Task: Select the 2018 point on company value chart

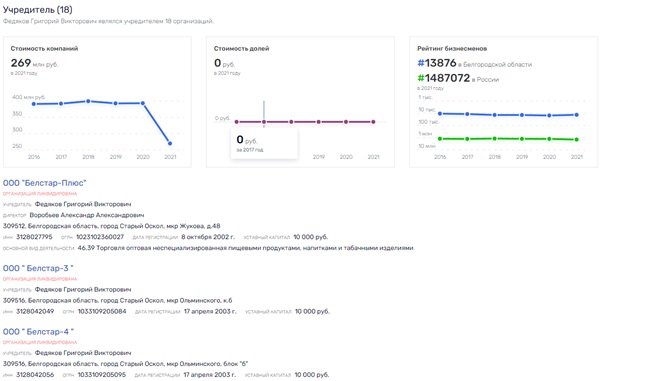Action: [x=88, y=101]
